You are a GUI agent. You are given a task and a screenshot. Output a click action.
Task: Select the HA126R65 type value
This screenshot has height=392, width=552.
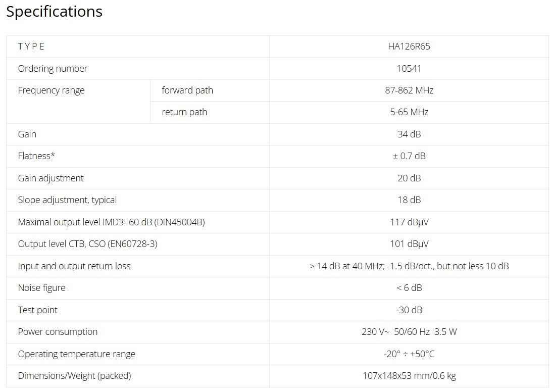click(x=409, y=46)
